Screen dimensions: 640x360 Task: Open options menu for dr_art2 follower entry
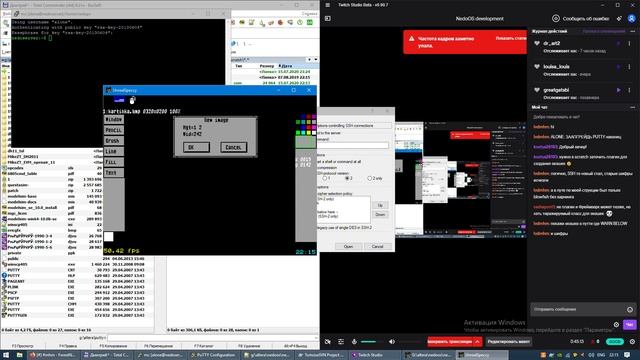629,43
